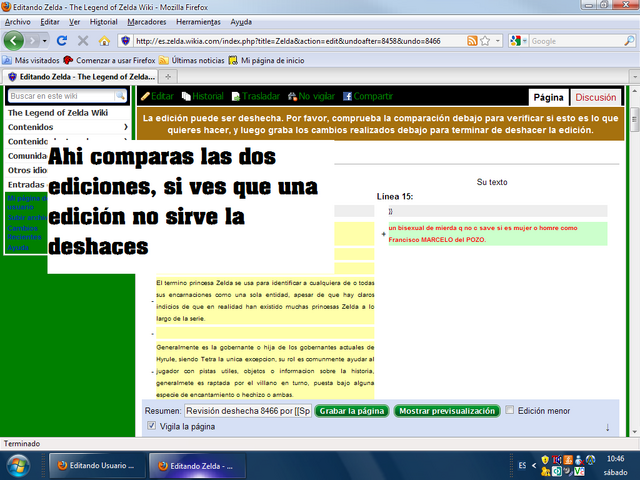The image size is (640, 480).
Task: Open the Más visitados bookmark
Action: point(31,60)
